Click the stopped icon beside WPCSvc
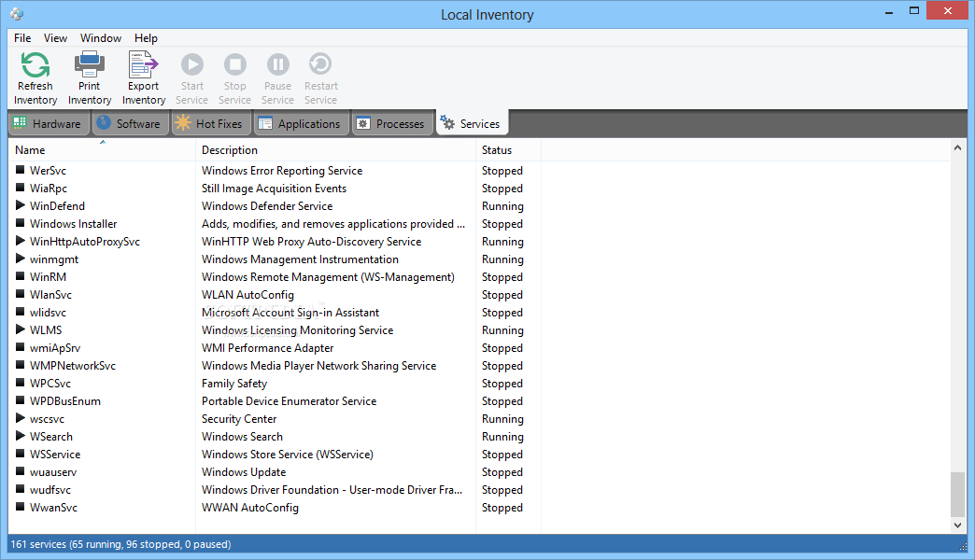 coord(21,383)
